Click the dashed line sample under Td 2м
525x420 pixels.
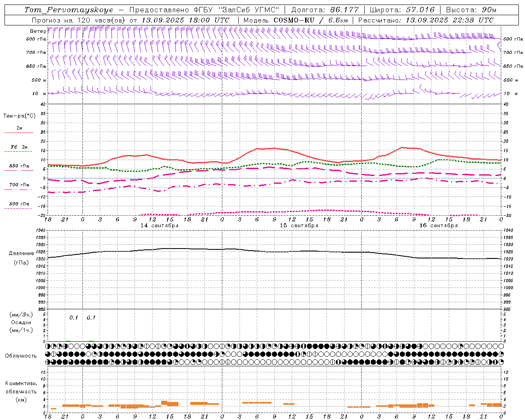click(18, 152)
